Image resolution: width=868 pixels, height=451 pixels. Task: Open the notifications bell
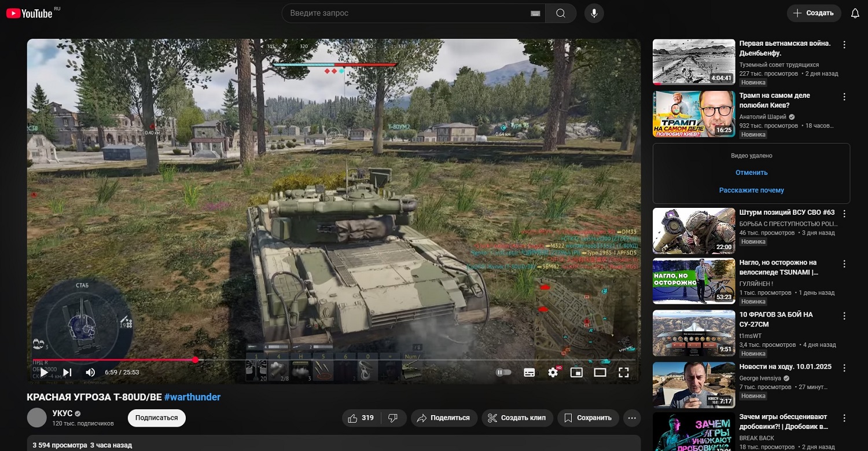[x=855, y=13]
